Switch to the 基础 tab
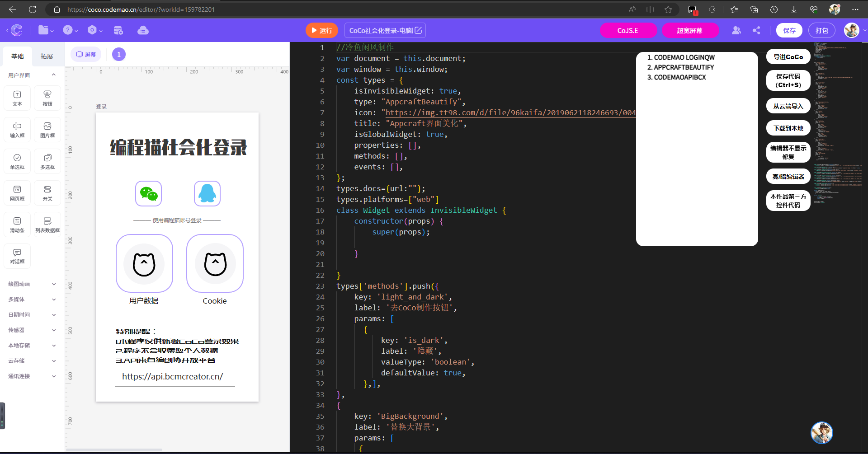Screen dimensions: 868x454 pos(18,56)
